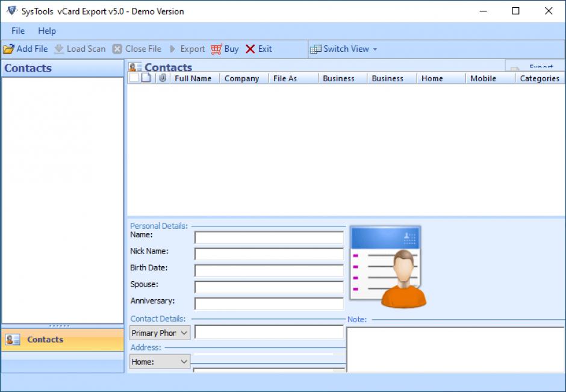Click the Close File toolbar icon
The height and width of the screenshot is (392, 566).
pos(117,49)
